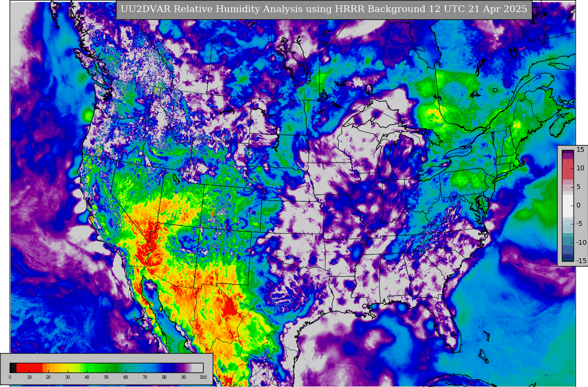Click the -15 label on the vertical scale

pyautogui.click(x=581, y=261)
